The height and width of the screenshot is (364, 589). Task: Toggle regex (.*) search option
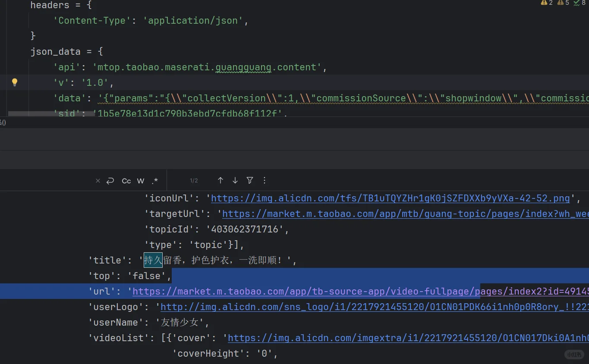(x=155, y=181)
